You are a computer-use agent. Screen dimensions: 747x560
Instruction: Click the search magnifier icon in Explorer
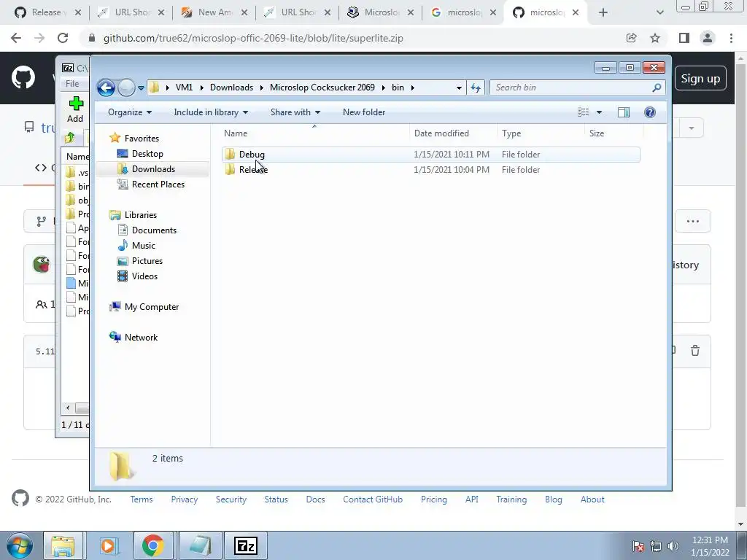(x=657, y=87)
